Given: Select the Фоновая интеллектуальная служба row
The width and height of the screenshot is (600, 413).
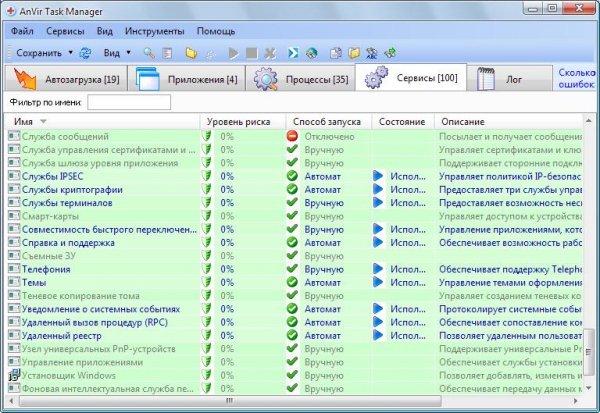Looking at the screenshot, I should [295, 388].
